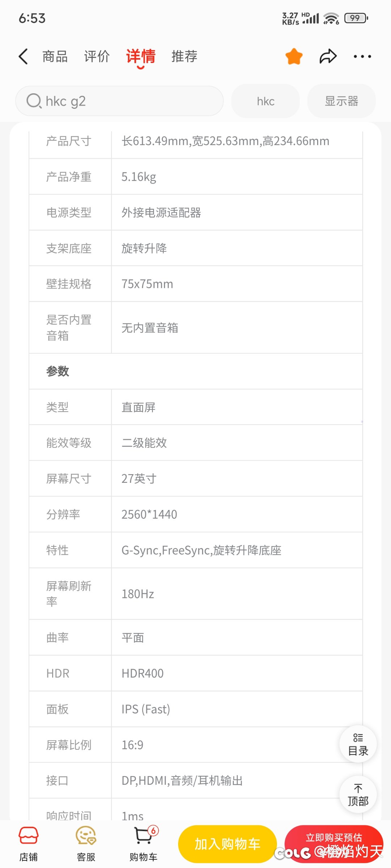Jump to 顶部 top button
Image resolution: width=391 pixels, height=868 pixels.
click(x=358, y=795)
